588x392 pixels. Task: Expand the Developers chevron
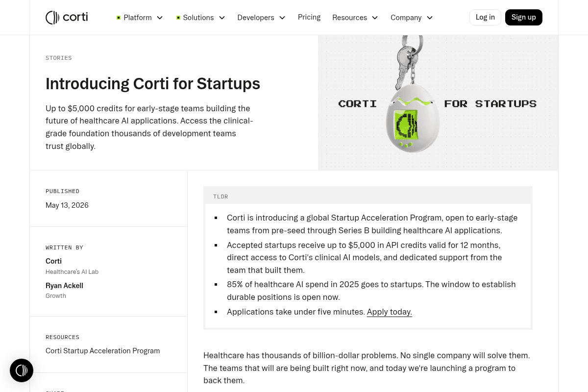282,18
